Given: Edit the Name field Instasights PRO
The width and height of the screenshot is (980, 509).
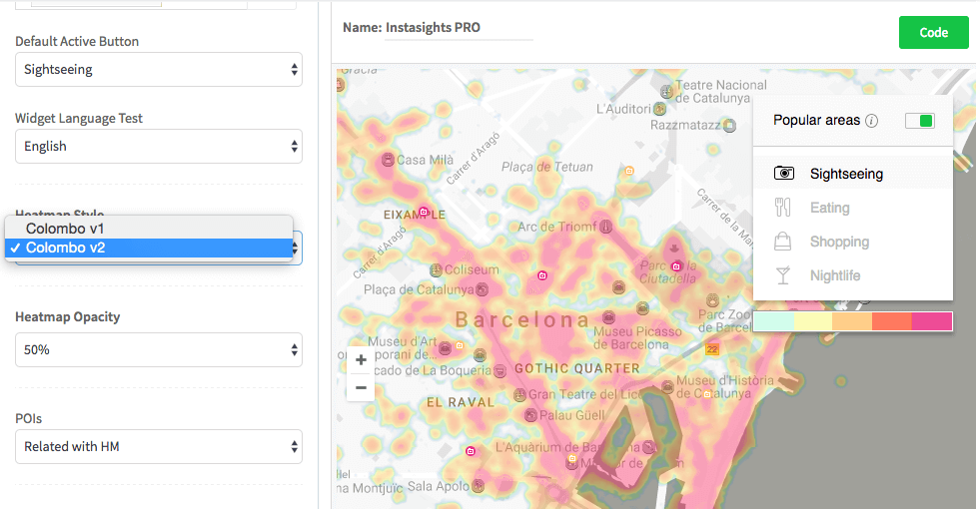Looking at the screenshot, I should coord(459,28).
